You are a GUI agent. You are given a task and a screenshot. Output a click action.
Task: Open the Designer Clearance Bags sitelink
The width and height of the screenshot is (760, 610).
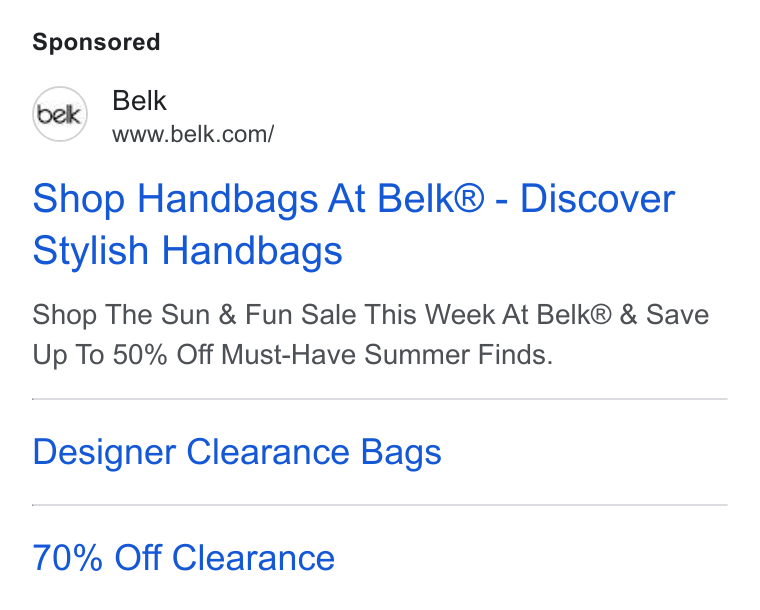[x=237, y=452]
